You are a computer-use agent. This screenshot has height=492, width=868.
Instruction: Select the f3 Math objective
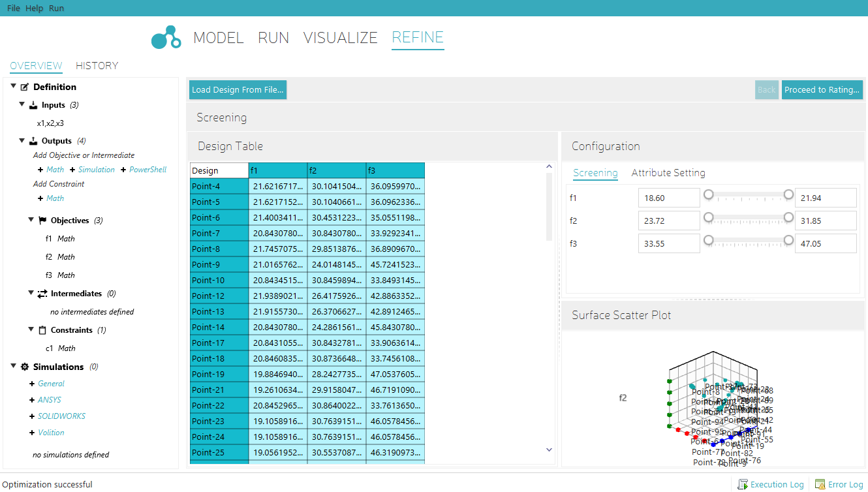click(60, 275)
